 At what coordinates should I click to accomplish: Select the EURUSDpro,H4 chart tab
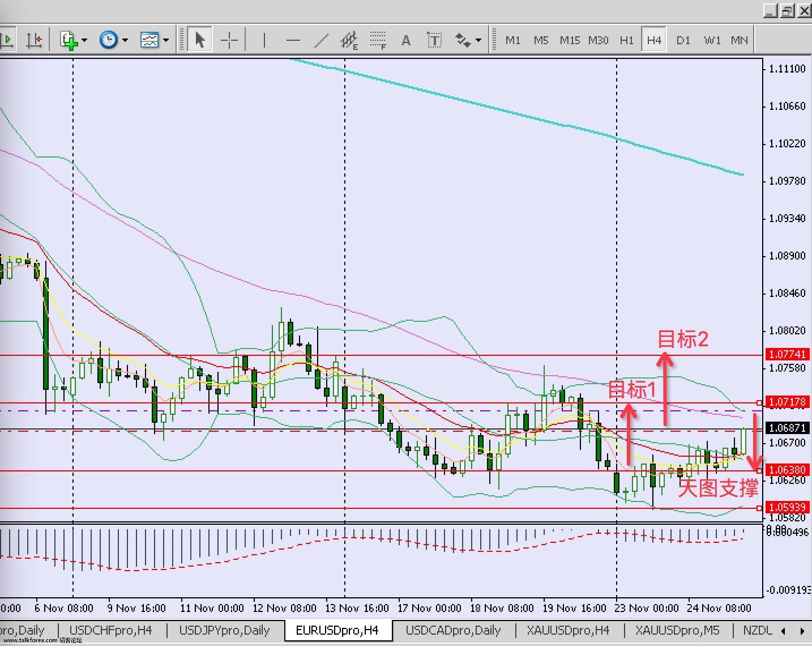click(337, 630)
